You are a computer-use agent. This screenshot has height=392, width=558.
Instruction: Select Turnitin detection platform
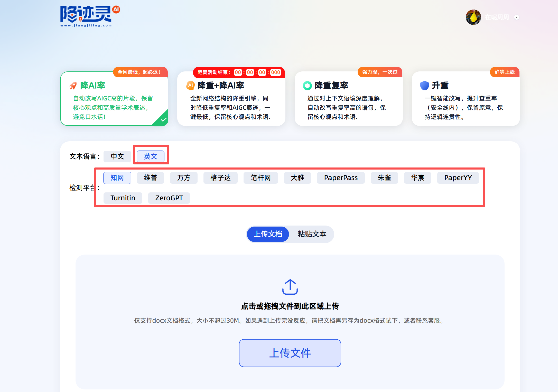[x=123, y=198]
